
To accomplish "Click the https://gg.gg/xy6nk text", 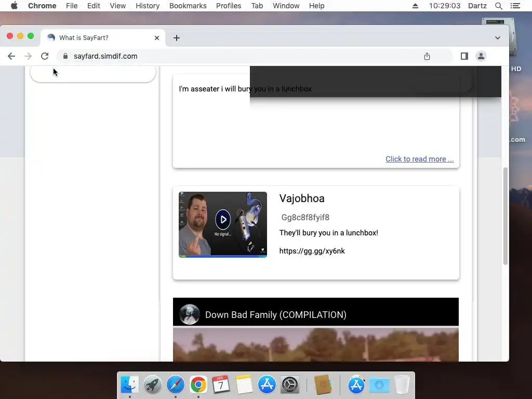I will [312, 251].
